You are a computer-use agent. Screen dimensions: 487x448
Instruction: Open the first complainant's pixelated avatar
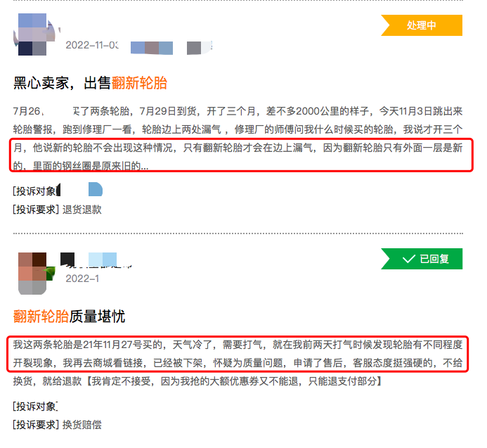pyautogui.click(x=34, y=34)
